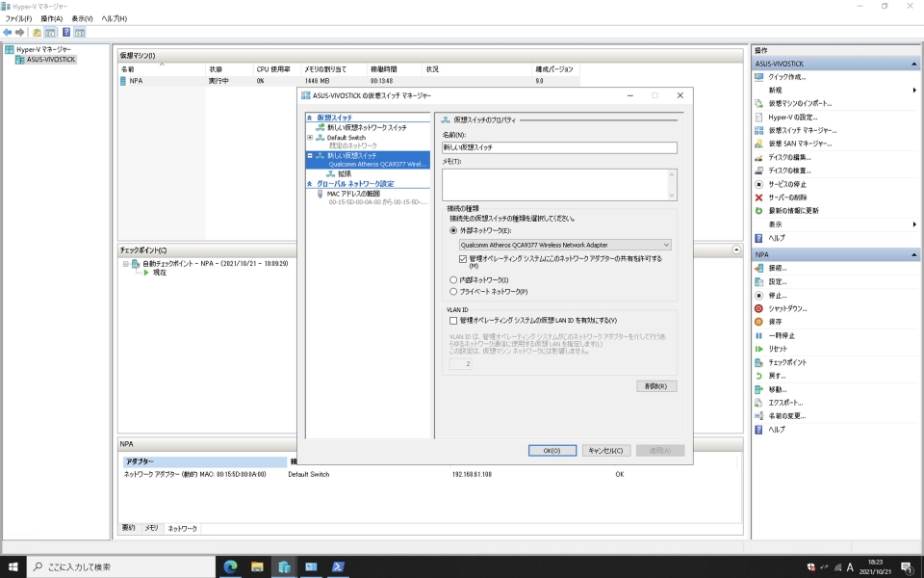The image size is (924, 578).
Task: Click シャットダウン for the NPA machine
Action: (787, 308)
